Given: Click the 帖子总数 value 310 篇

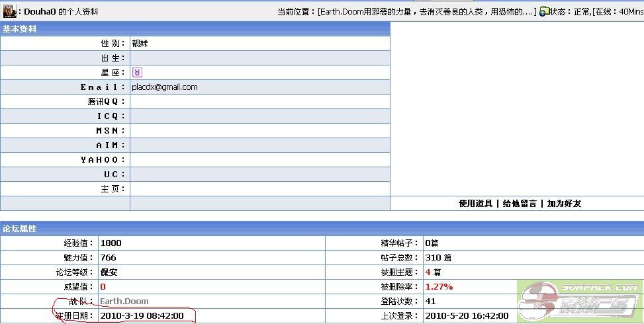Looking at the screenshot, I should pos(438,258).
